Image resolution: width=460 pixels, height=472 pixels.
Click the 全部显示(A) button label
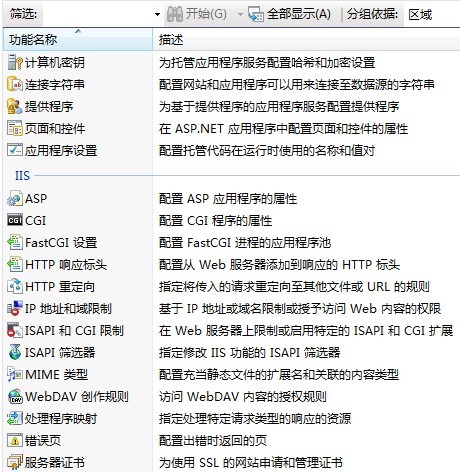299,14
